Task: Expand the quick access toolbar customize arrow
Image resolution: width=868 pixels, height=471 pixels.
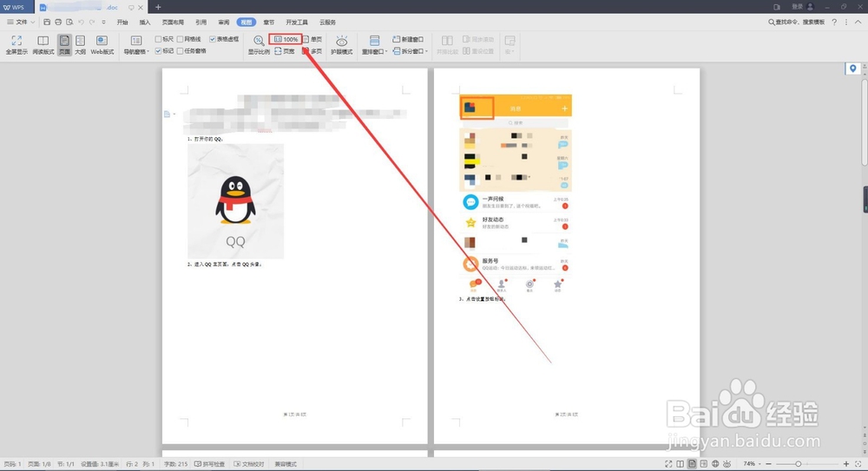Action: click(103, 23)
